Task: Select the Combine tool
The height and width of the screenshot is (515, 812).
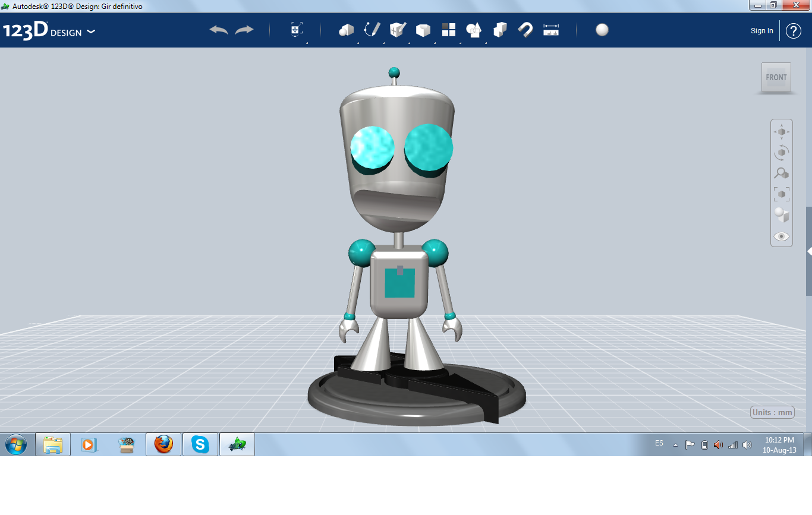Action: [500, 30]
